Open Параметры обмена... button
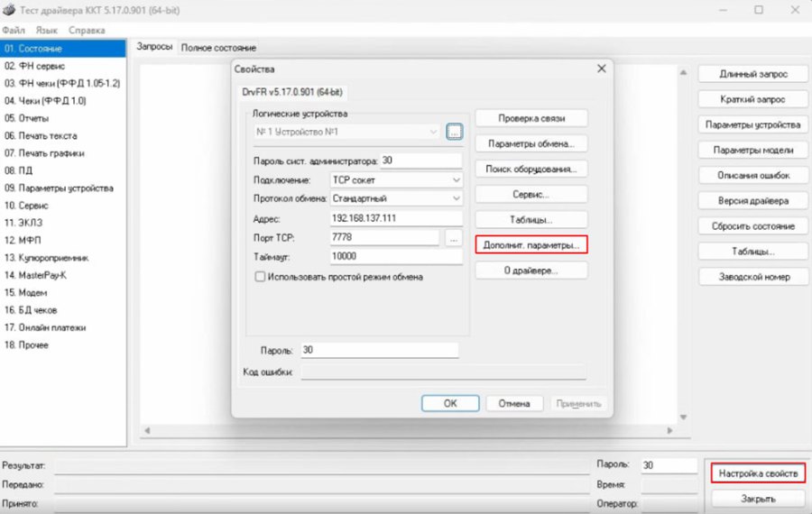Image resolution: width=812 pixels, height=514 pixels. point(531,143)
